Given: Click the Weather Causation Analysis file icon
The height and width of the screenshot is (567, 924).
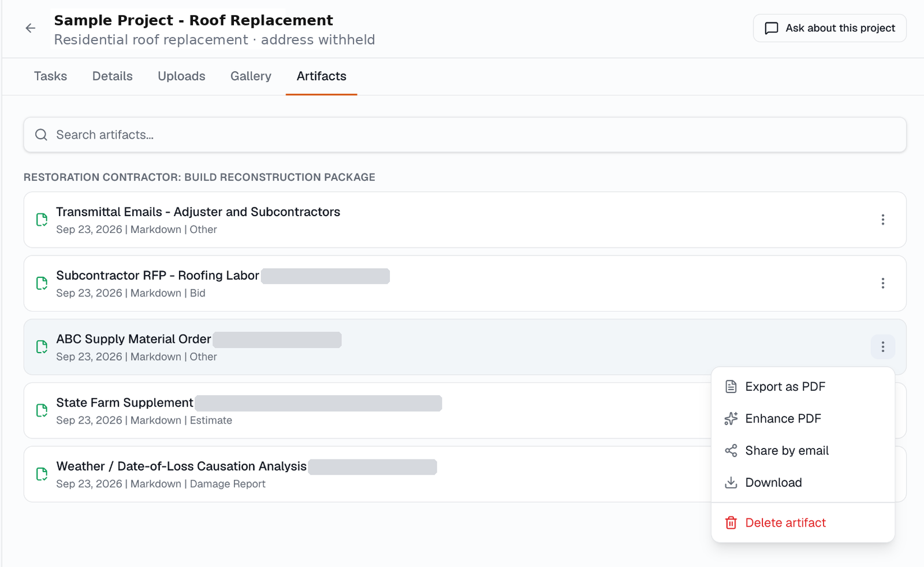Looking at the screenshot, I should (x=42, y=474).
